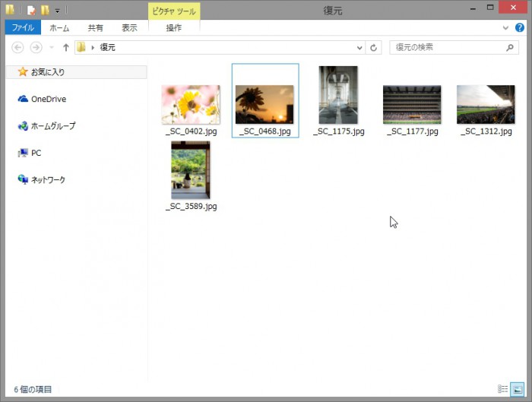This screenshot has width=532, height=402.
Task: Click the ネットワーク globe icon
Action: coord(23,179)
